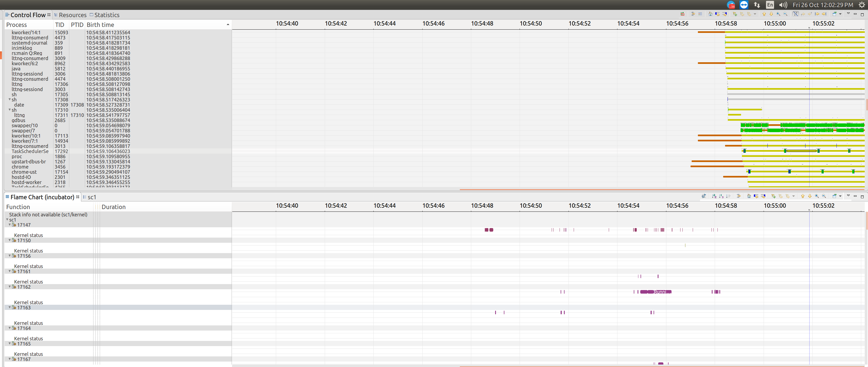The height and width of the screenshot is (367, 868).
Task: Select previous state change in Flame Chart
Action: [756, 196]
